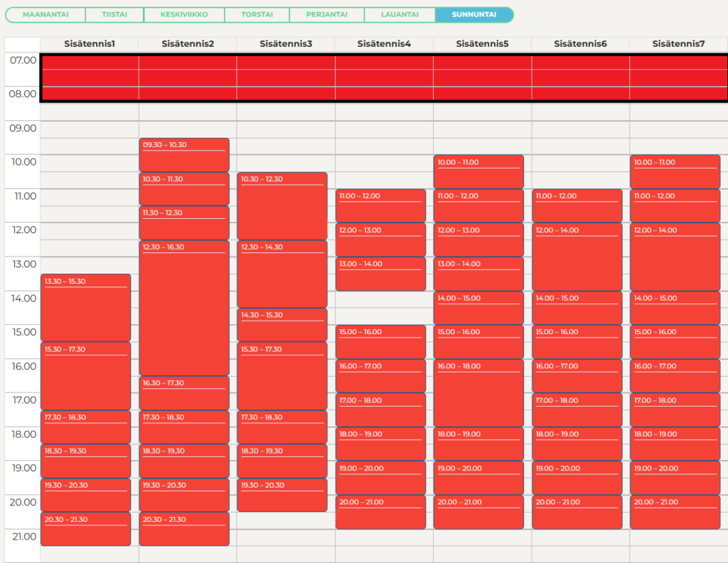Select Sisätennis2 booking 20.30 – 21.30
The width and height of the screenshot is (728, 563).
click(184, 529)
